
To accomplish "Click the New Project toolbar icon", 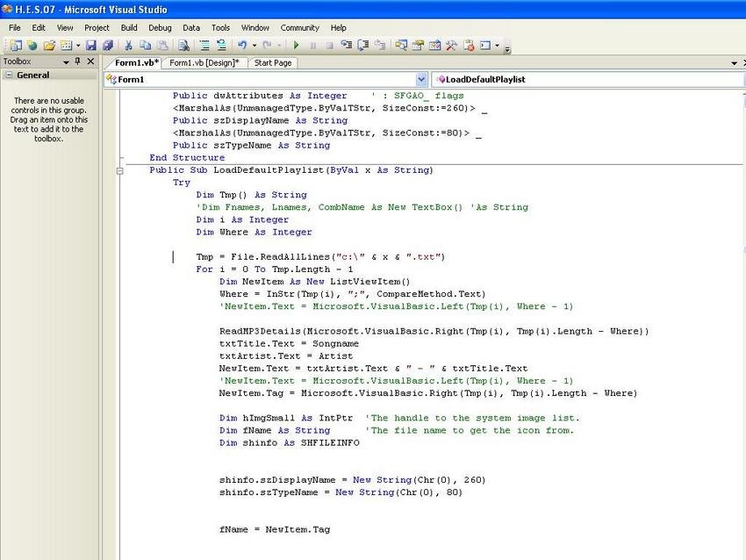I will tap(16, 46).
